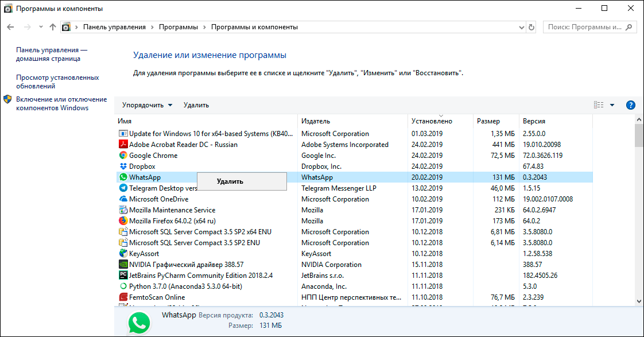Viewport: 644px width, 337px height.
Task: Click the 01.03.2019 install date cell
Action: pyautogui.click(x=427, y=134)
